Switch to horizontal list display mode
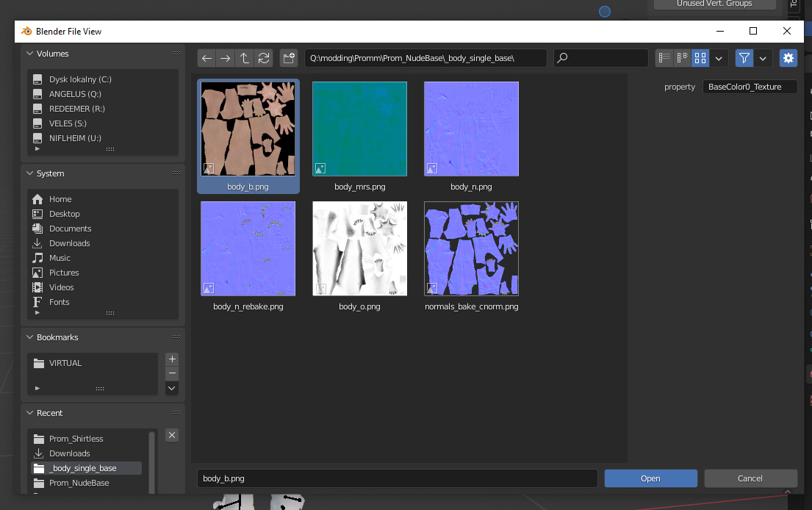812x510 pixels. click(683, 58)
